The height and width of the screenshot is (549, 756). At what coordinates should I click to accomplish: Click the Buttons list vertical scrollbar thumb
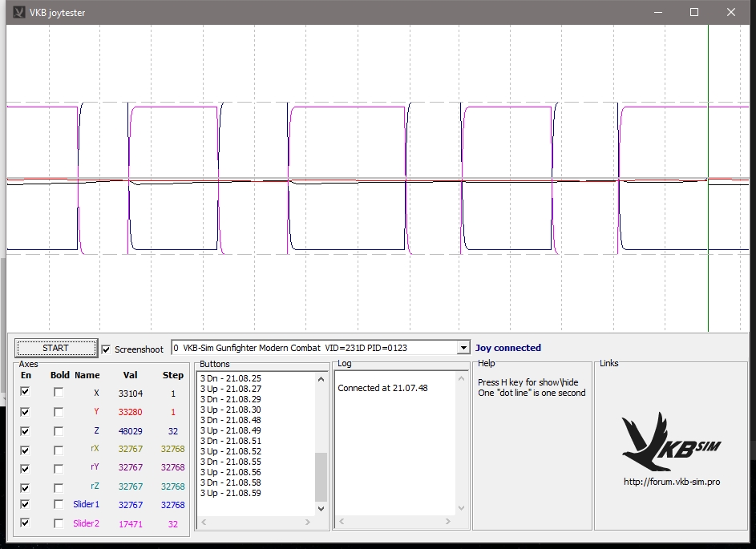(x=321, y=476)
